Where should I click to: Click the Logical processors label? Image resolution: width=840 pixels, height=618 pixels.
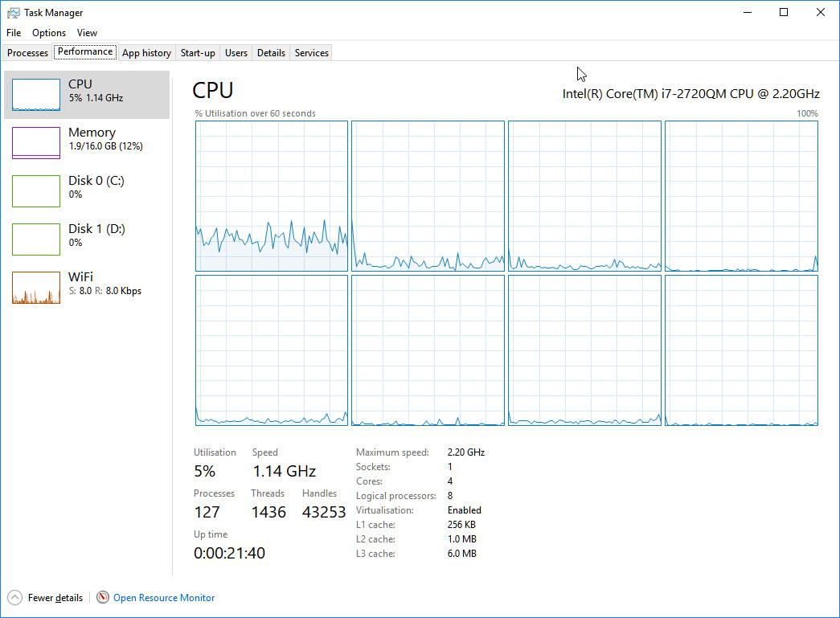396,496
